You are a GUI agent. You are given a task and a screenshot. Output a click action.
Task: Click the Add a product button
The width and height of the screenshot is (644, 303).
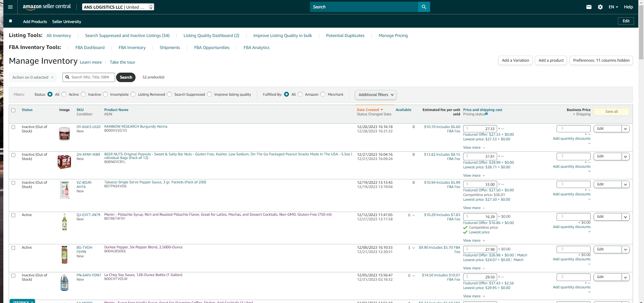pos(551,60)
